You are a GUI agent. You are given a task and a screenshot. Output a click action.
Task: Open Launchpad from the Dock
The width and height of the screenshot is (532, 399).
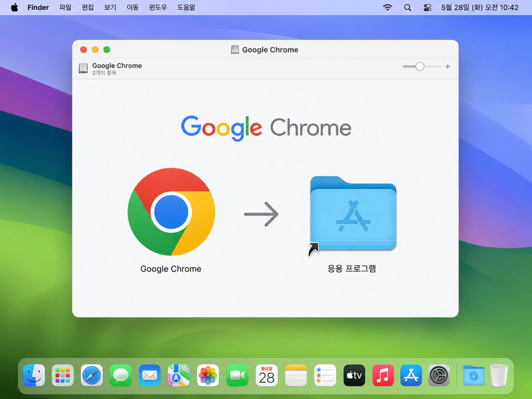pos(63,376)
